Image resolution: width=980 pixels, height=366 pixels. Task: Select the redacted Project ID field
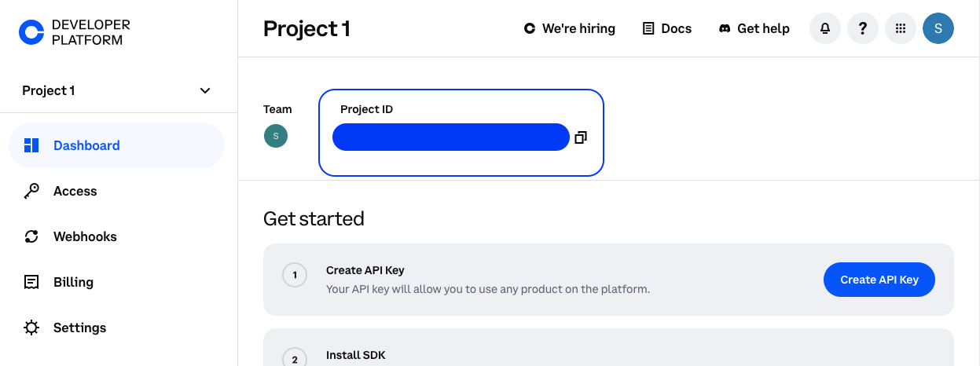tap(450, 137)
